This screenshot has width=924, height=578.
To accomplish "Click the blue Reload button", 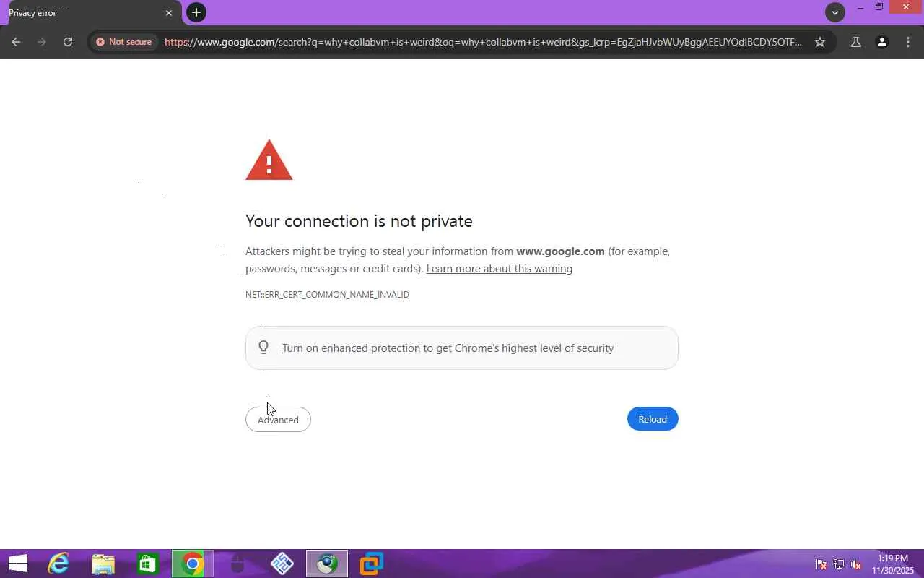I will [653, 419].
